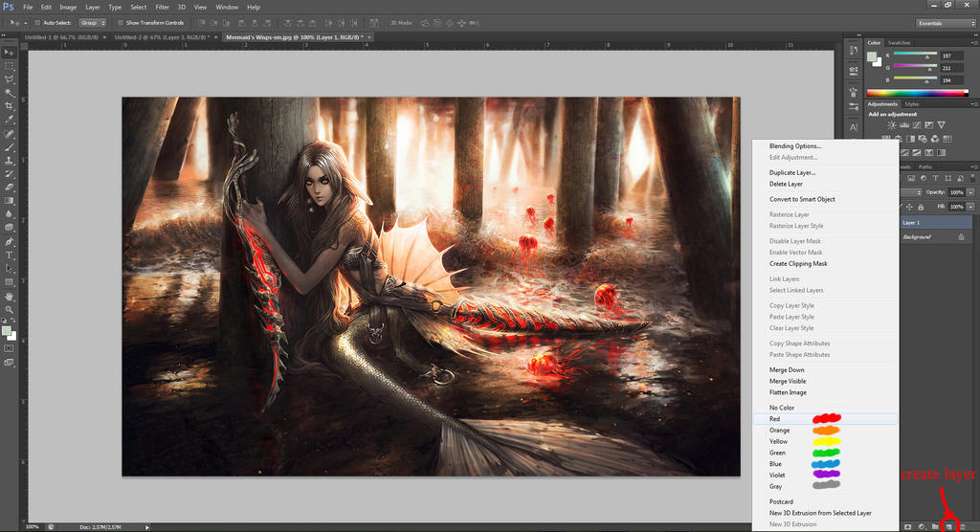Select the Magic Wand tool

[x=9, y=93]
